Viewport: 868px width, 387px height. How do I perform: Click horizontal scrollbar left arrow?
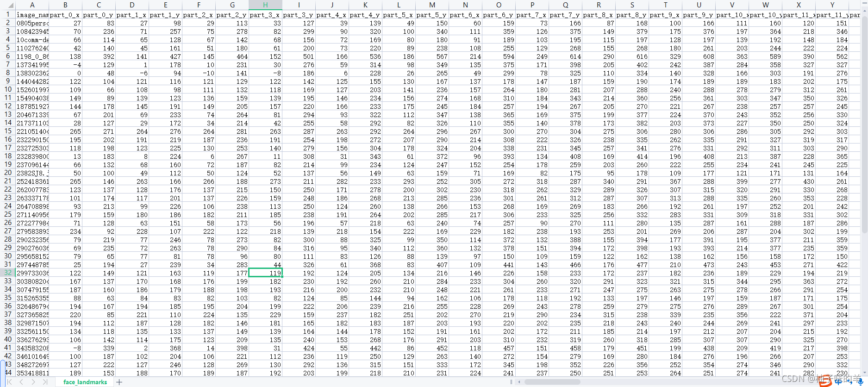[x=519, y=382]
